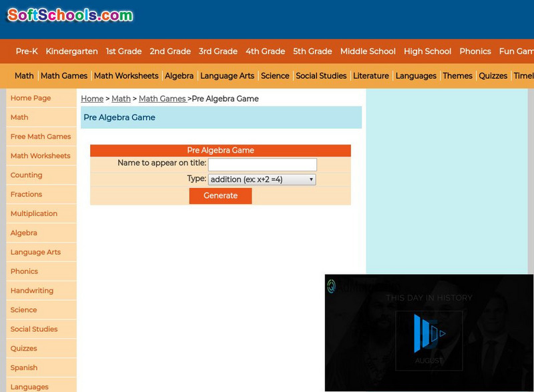Screen dimensions: 534x392
Task: Select Science in the subject bar
Action: 275,75
